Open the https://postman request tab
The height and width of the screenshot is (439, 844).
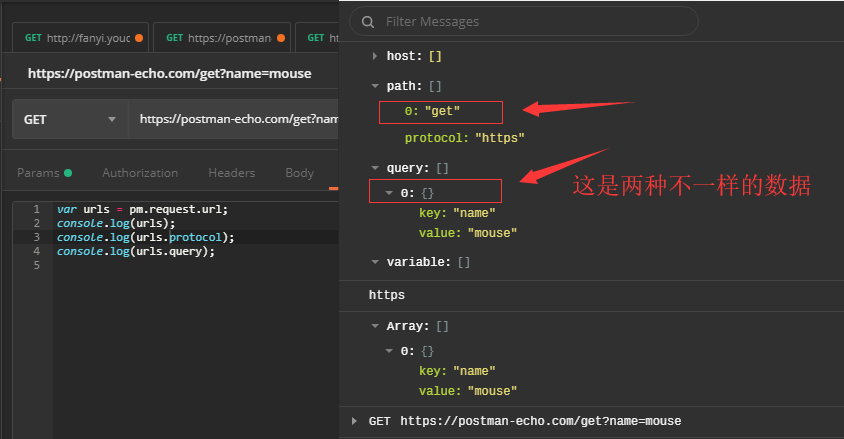(x=222, y=38)
